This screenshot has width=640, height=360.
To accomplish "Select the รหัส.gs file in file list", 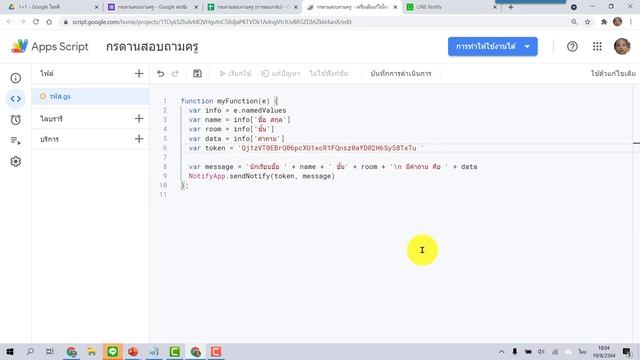I will point(90,96).
